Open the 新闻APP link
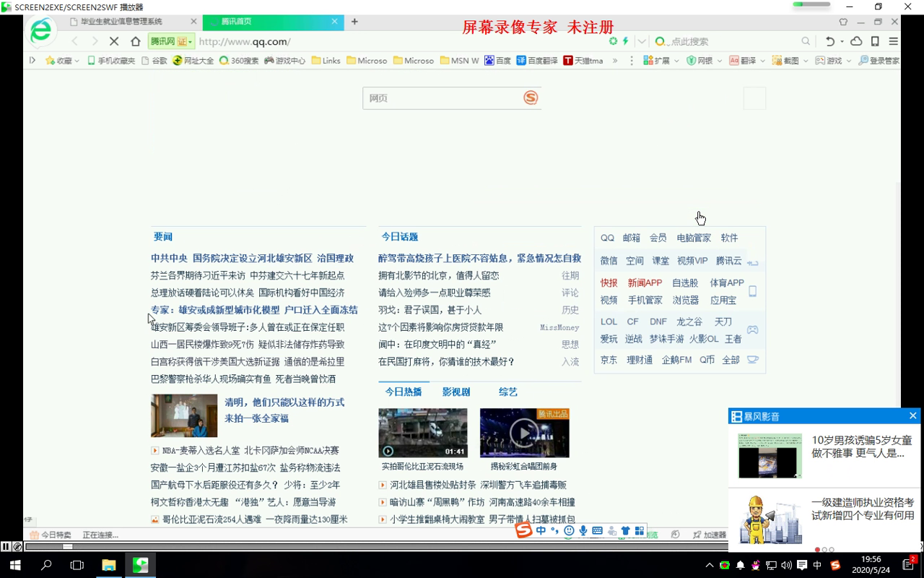The image size is (924, 578). (x=645, y=282)
